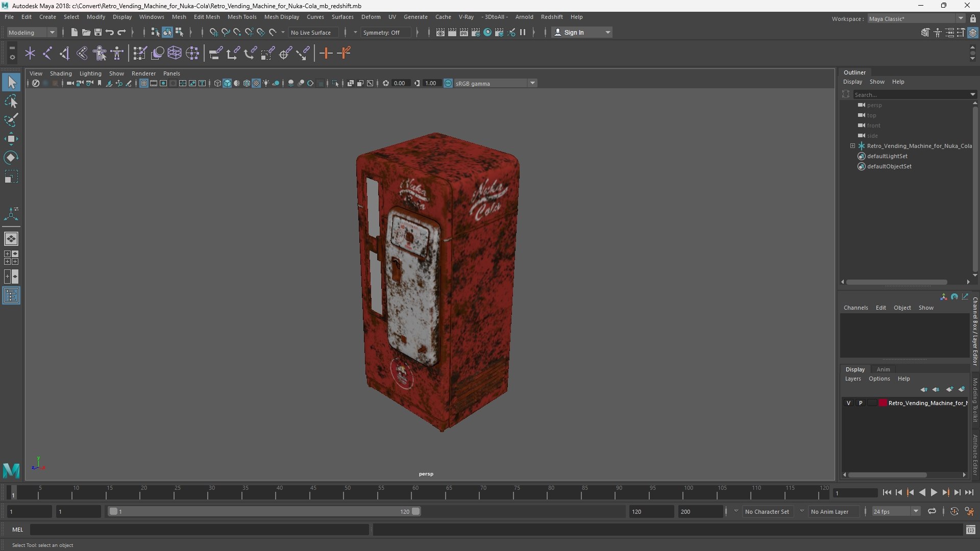Toggle the Outliner layout icon in sidebar
This screenshot has width=980, height=551.
(11, 296)
